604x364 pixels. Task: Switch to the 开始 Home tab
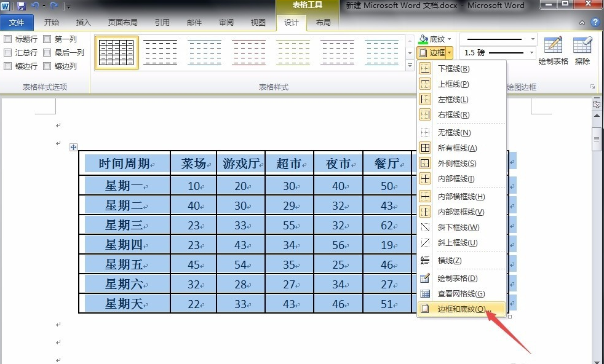[x=51, y=22]
